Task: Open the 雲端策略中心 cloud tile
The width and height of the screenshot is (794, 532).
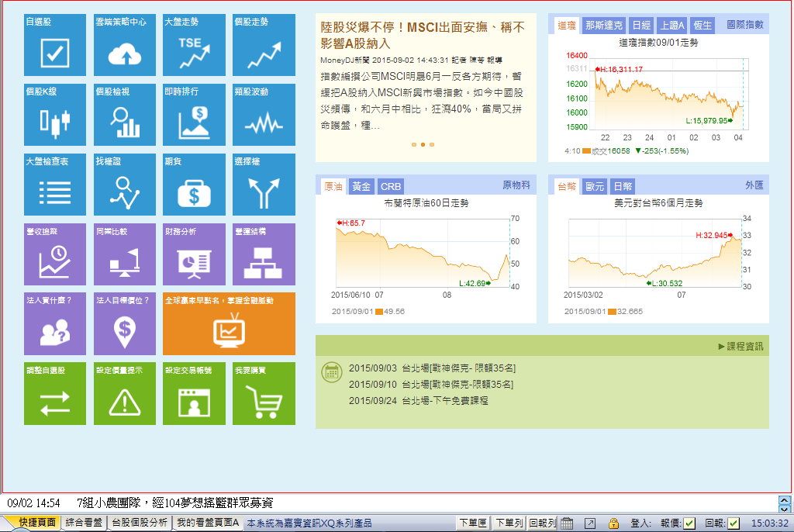Action: coord(124,45)
